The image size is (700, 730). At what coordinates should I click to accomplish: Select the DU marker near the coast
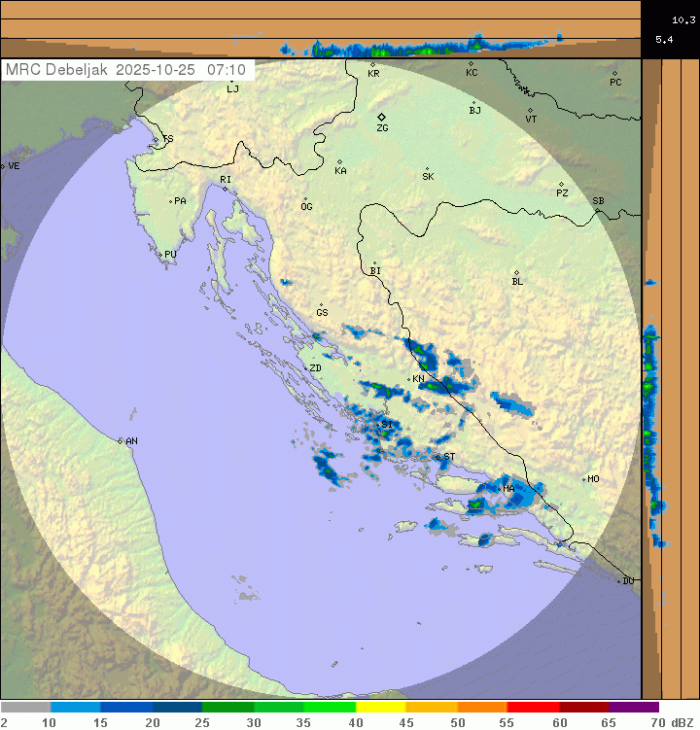(619, 580)
